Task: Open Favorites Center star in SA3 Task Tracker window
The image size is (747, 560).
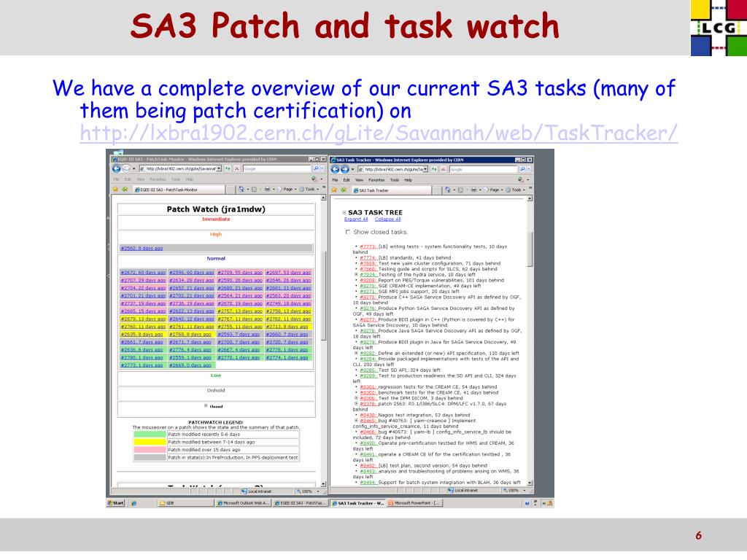Action: coord(334,190)
